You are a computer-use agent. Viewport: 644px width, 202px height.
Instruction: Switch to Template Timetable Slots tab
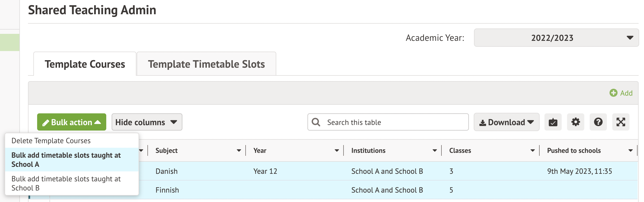[x=206, y=64]
